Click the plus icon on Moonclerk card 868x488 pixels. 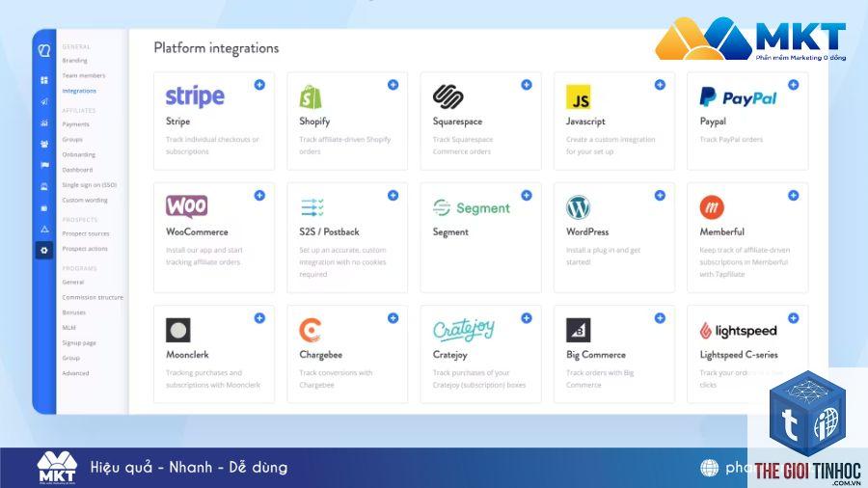pos(259,318)
